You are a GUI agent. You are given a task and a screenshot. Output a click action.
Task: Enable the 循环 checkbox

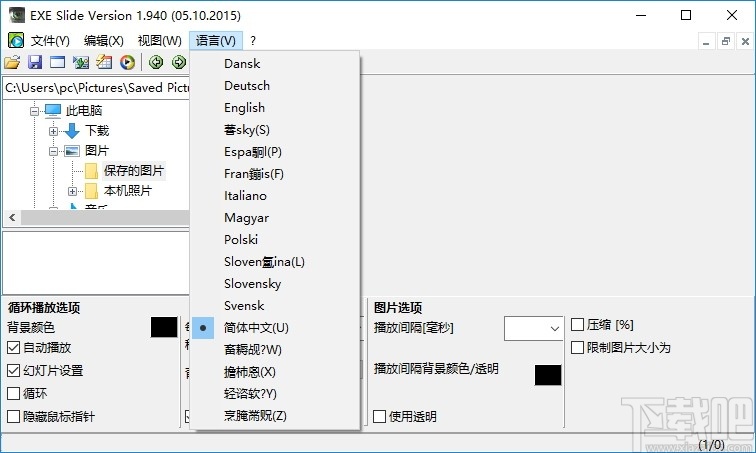14,394
